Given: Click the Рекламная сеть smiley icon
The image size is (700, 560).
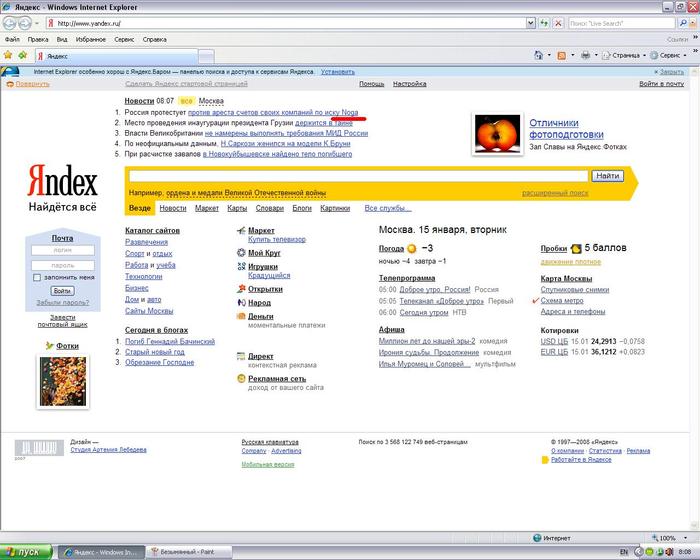Looking at the screenshot, I should click(x=241, y=378).
